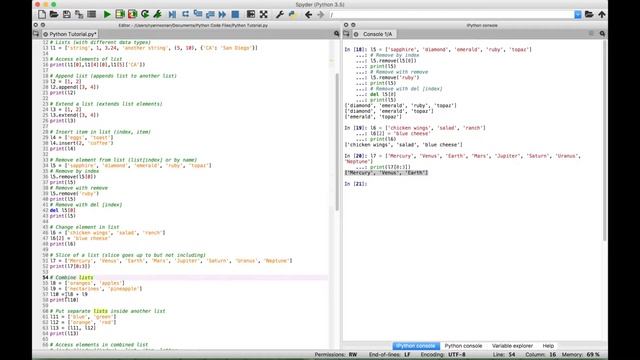Switch to the IPython console bottom tab
This screenshot has width=640, height=360.
[x=416, y=346]
